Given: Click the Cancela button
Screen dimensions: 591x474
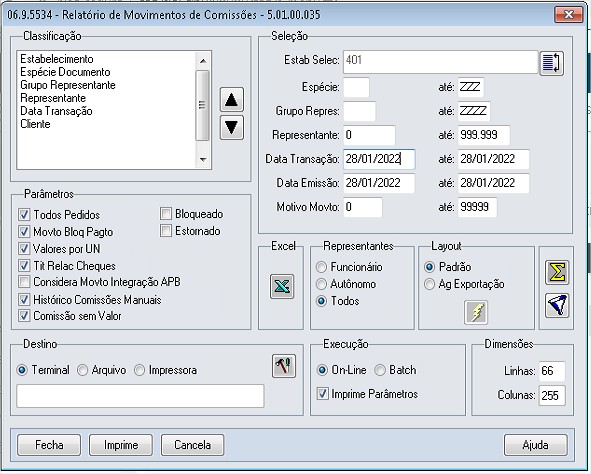Looking at the screenshot, I should (193, 445).
